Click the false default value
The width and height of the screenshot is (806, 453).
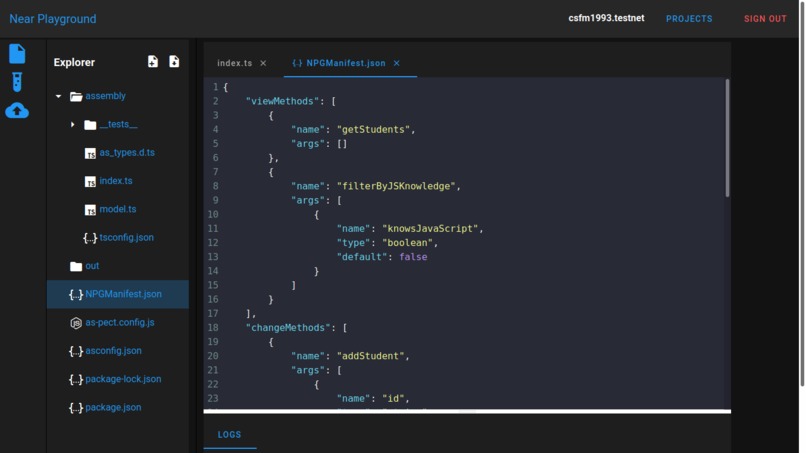(x=413, y=257)
